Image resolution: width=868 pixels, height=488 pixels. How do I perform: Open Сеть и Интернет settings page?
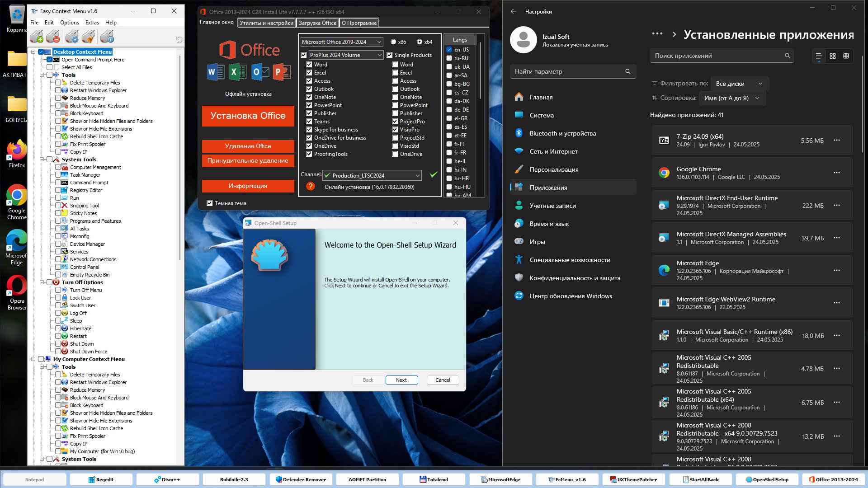573,151
